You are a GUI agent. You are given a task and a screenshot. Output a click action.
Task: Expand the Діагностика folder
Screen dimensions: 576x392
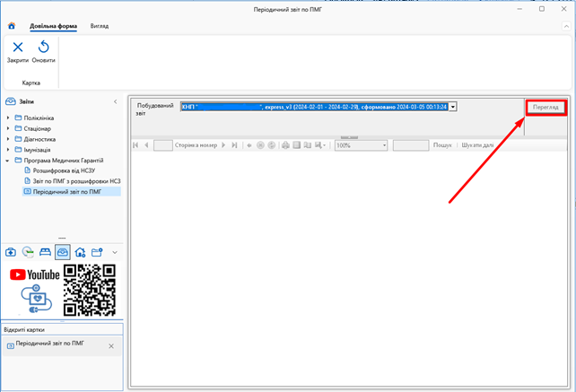click(8, 139)
